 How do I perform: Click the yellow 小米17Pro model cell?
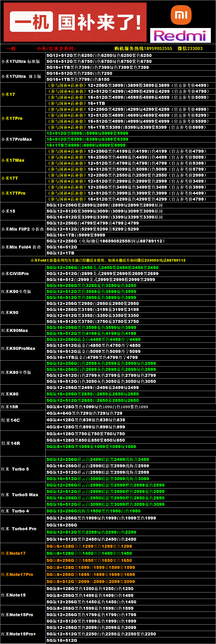23,118
